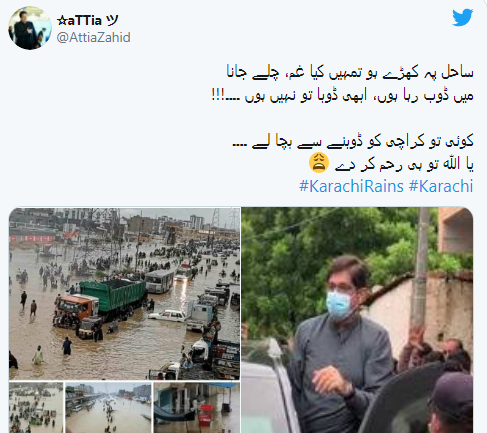The height and width of the screenshot is (433, 487).
Task: Click the white car in floodwater
Action: (168, 315)
